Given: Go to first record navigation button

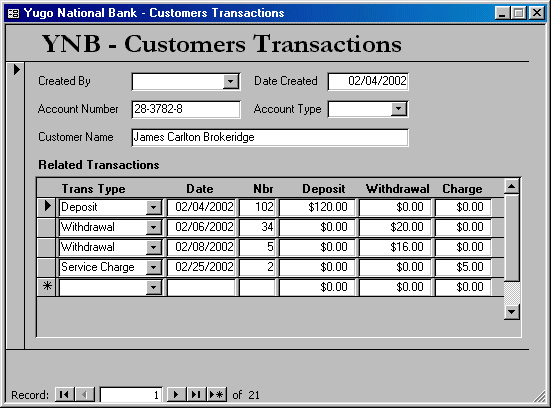Looking at the screenshot, I should (x=64, y=395).
